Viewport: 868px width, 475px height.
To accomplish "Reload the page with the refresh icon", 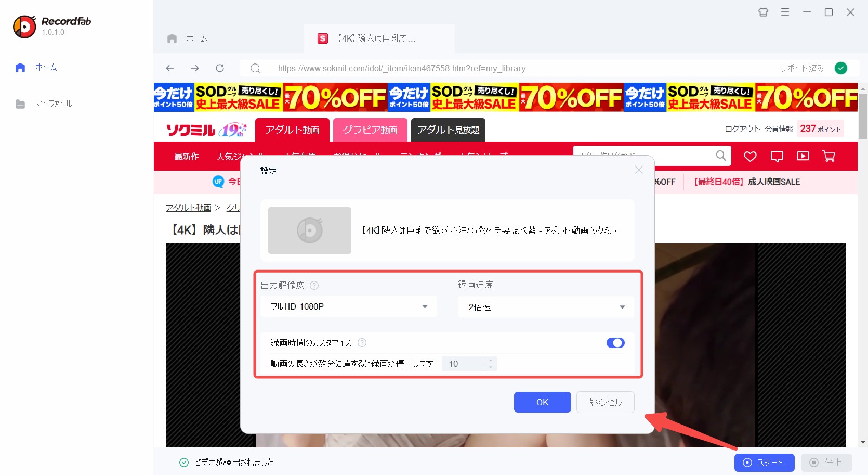I will coord(220,68).
